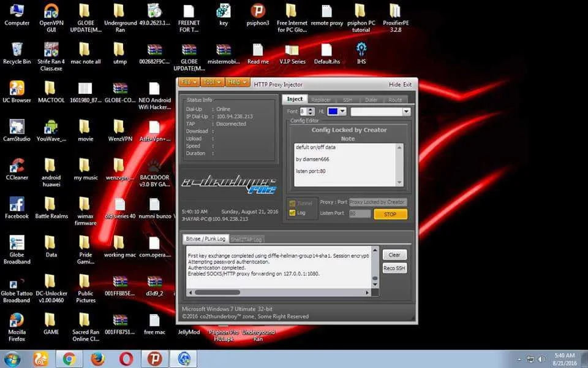Click the volume icon in system tray
The image size is (588, 368).
pos(541,360)
